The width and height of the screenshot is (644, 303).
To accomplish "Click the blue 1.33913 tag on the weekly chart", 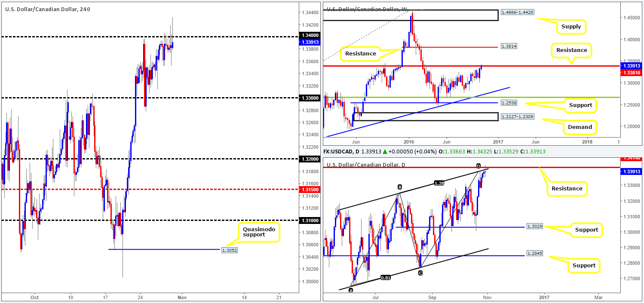I will (632, 66).
